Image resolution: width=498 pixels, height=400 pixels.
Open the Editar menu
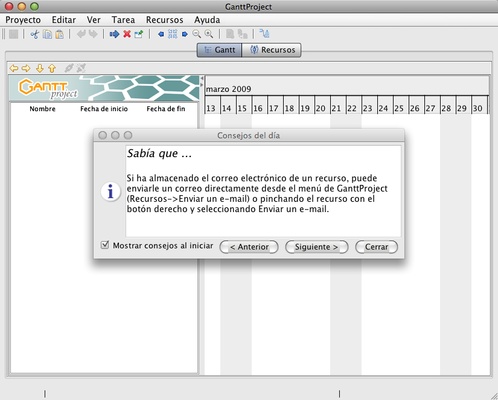pos(64,20)
